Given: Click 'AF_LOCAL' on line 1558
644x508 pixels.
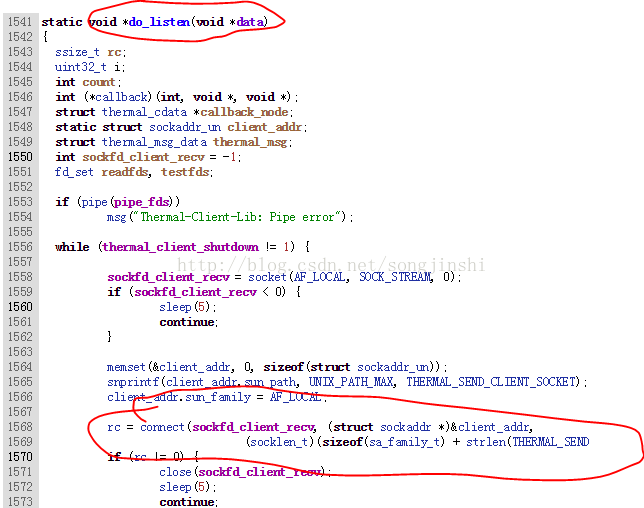Looking at the screenshot, I should click(320, 277).
